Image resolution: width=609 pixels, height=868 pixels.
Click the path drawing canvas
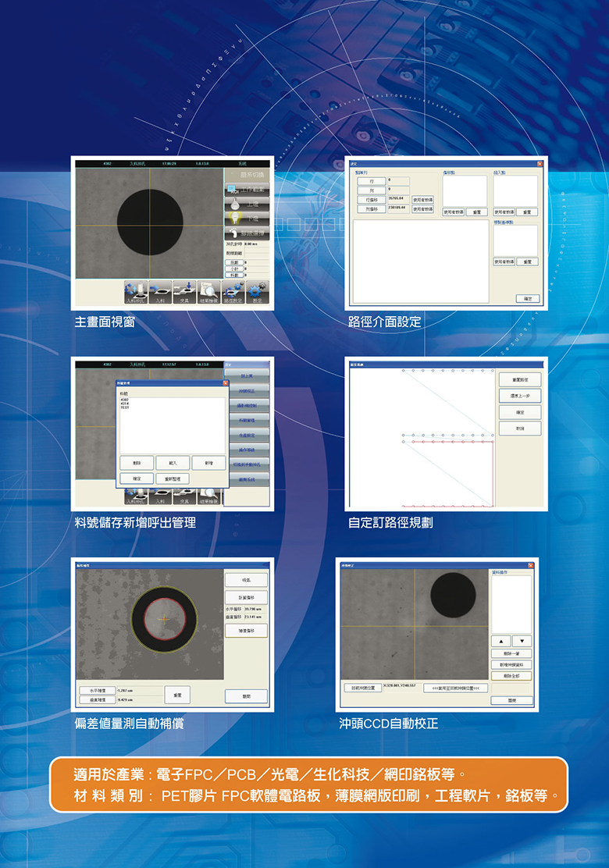[422, 437]
